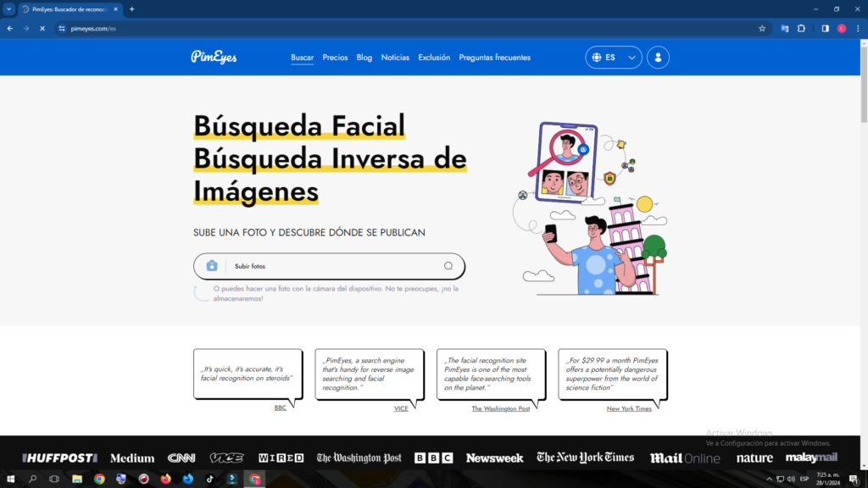
Task: Click the WIRED logo in the press bar
Action: point(281,458)
